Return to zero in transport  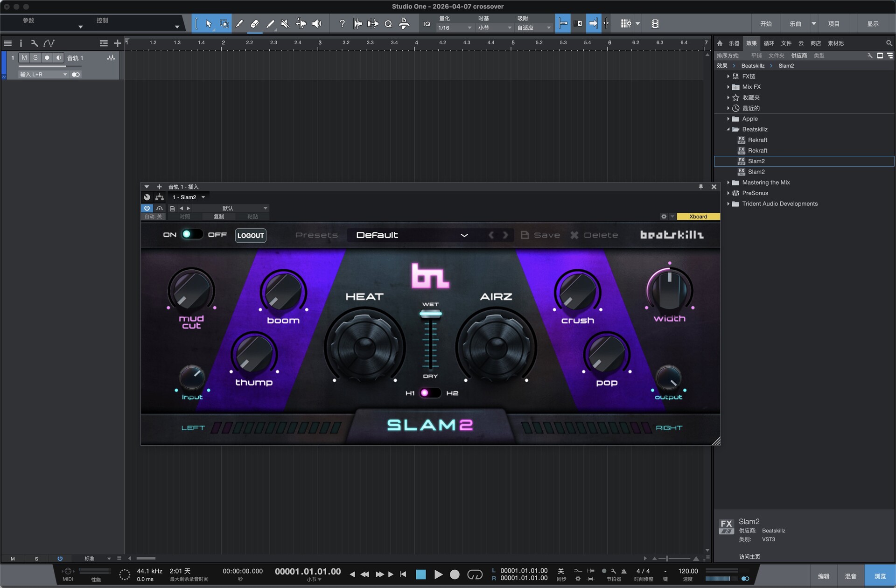pos(403,574)
